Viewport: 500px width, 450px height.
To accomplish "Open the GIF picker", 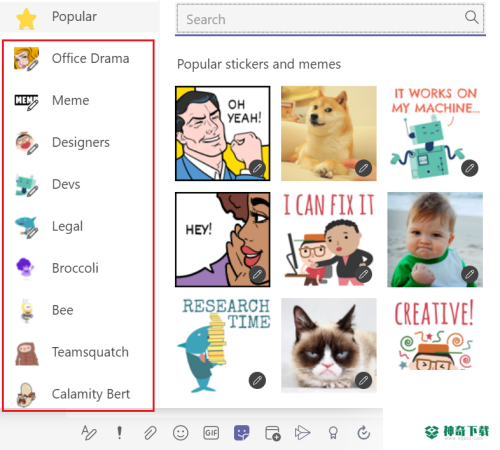I will 211,433.
